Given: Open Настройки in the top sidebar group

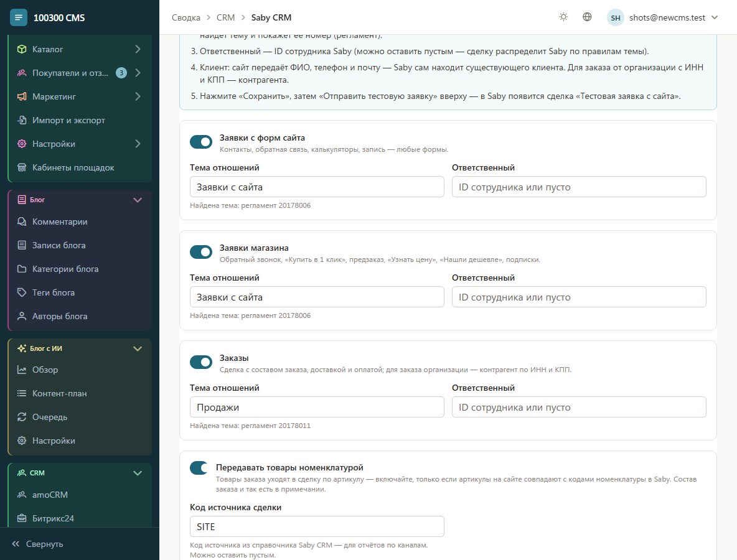Looking at the screenshot, I should [x=80, y=144].
